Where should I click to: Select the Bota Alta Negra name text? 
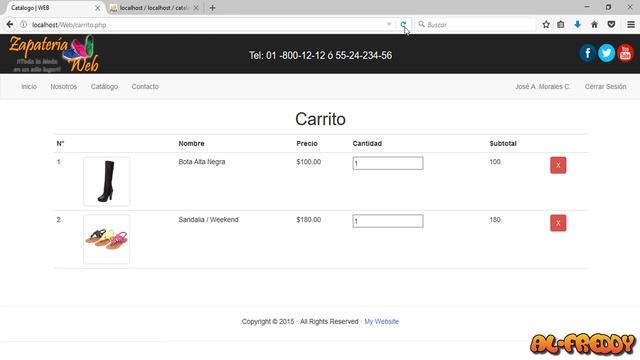click(x=202, y=162)
